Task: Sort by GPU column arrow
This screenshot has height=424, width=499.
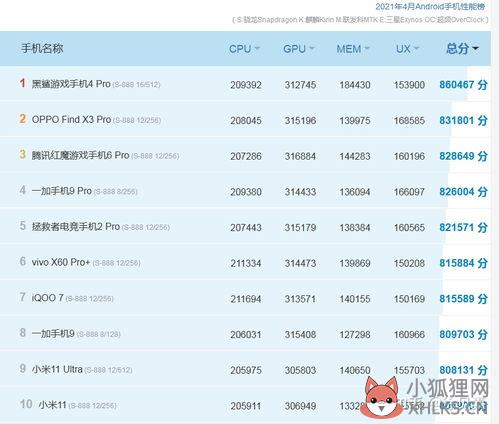Action: click(312, 49)
